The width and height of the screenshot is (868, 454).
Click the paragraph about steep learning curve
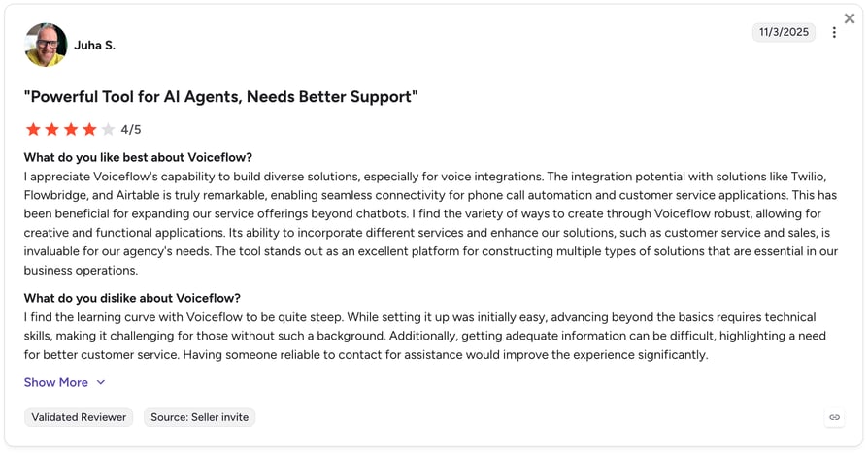[424, 336]
